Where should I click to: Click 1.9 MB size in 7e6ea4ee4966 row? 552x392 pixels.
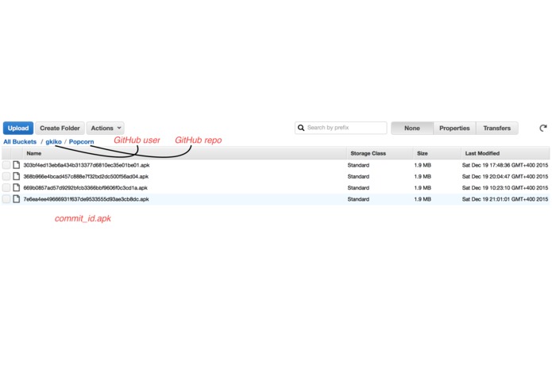[x=423, y=199]
